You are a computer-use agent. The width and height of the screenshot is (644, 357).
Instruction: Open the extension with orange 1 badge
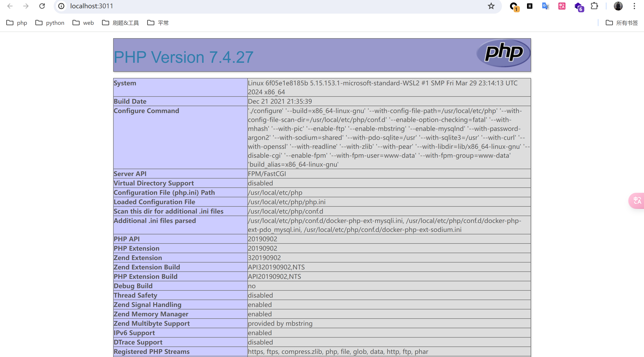tap(514, 6)
